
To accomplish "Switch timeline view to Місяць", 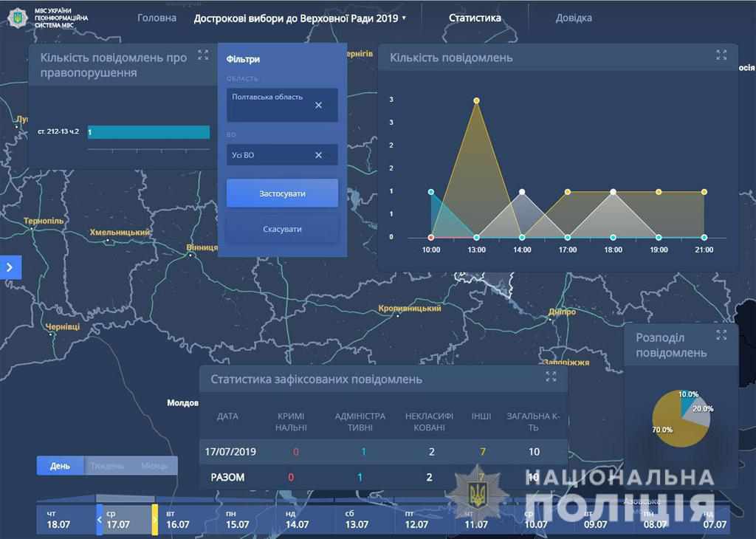I will [x=154, y=466].
